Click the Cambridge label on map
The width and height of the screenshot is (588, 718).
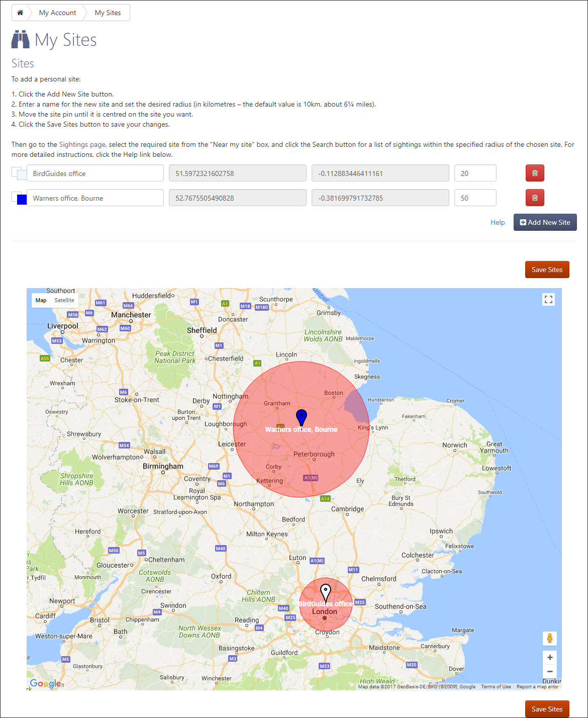(347, 509)
